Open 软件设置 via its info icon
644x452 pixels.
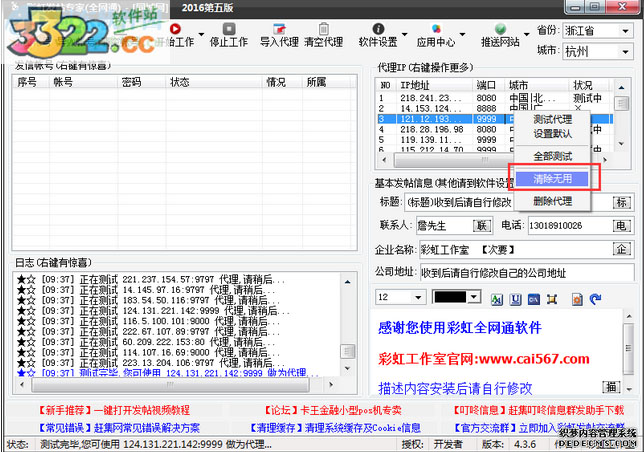click(378, 29)
